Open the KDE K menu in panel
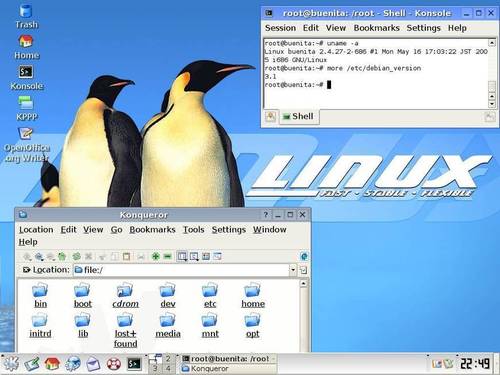 click(11, 363)
